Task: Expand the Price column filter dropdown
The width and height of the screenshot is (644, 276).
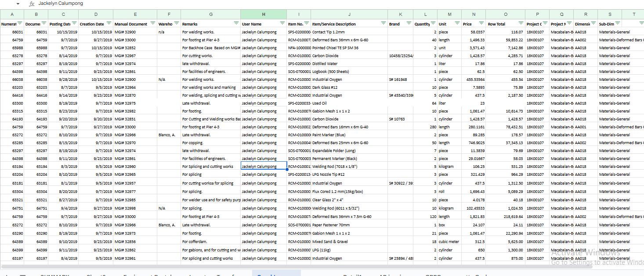Action: tap(481, 23)
